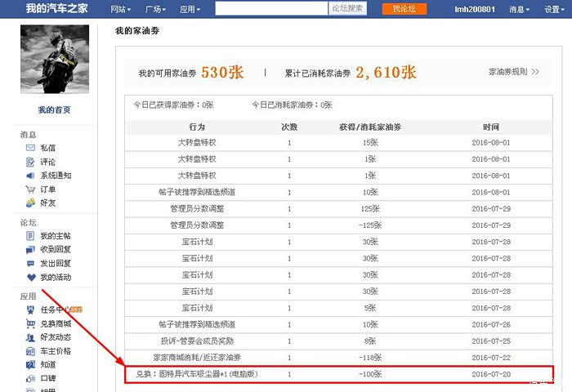This screenshot has height=392, width=572.
Task: Open 系统通知 speaker icon
Action: [x=30, y=176]
